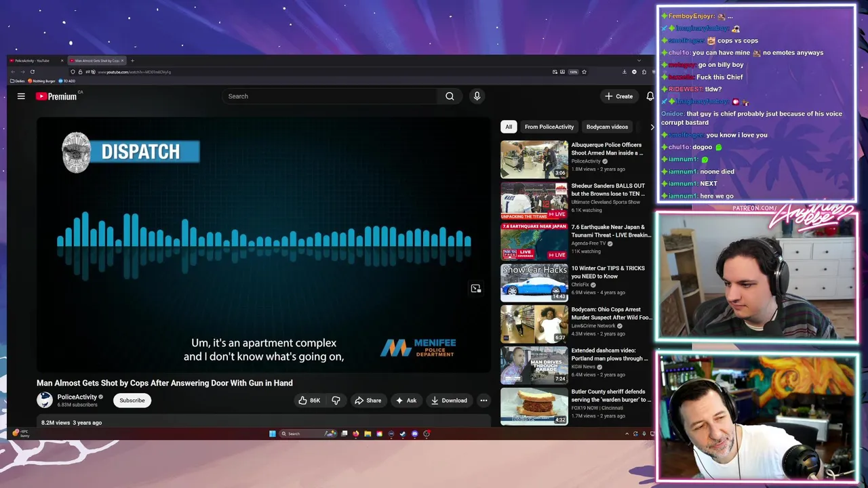Click the weather widget on taskbar
868x488 pixels.
tap(20, 433)
